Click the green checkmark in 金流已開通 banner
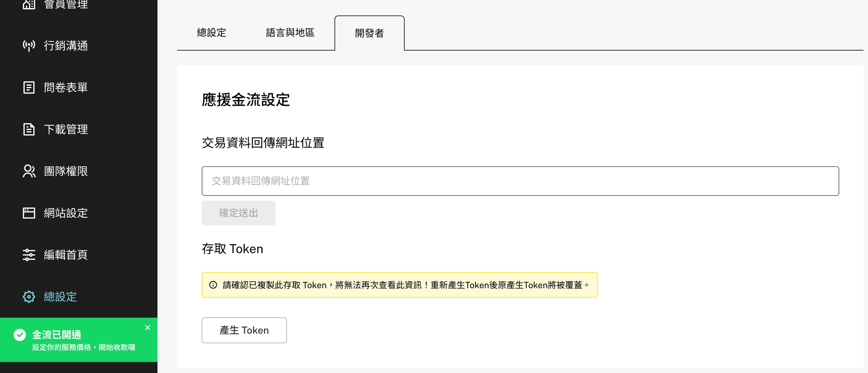 tap(20, 335)
